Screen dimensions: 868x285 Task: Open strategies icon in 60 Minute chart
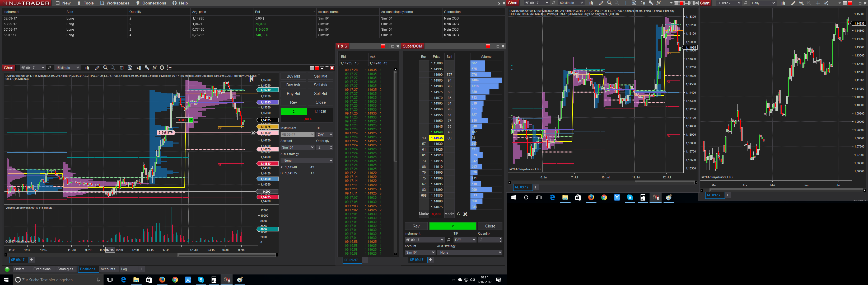[659, 3]
